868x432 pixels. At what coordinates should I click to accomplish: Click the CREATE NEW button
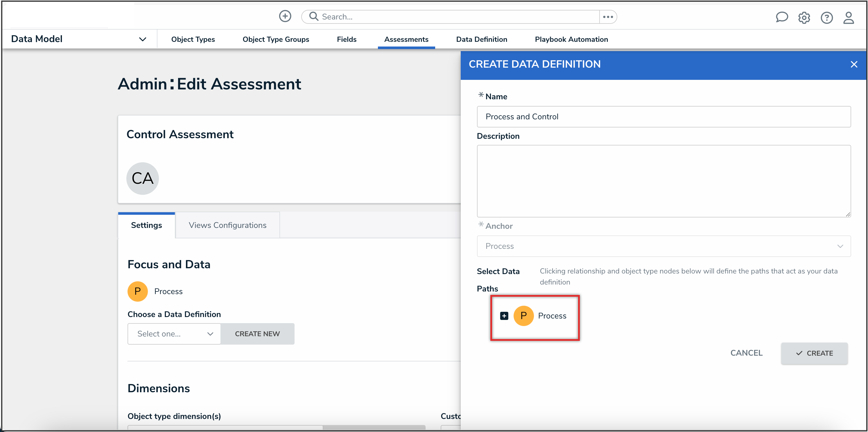[x=257, y=334]
